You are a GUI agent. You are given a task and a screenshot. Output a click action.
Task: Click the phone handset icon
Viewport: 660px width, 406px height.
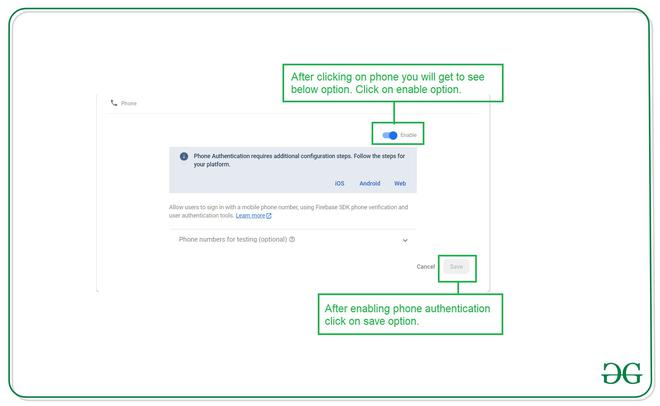(x=114, y=103)
